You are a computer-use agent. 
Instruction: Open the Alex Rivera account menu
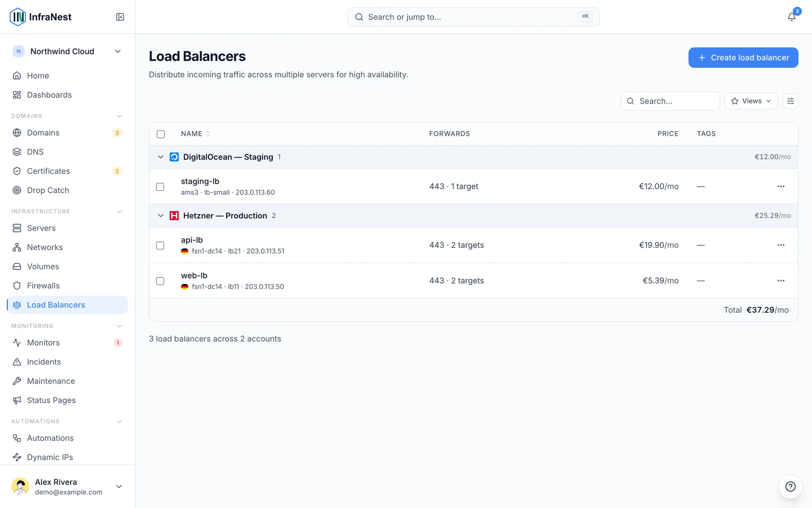[x=67, y=486]
